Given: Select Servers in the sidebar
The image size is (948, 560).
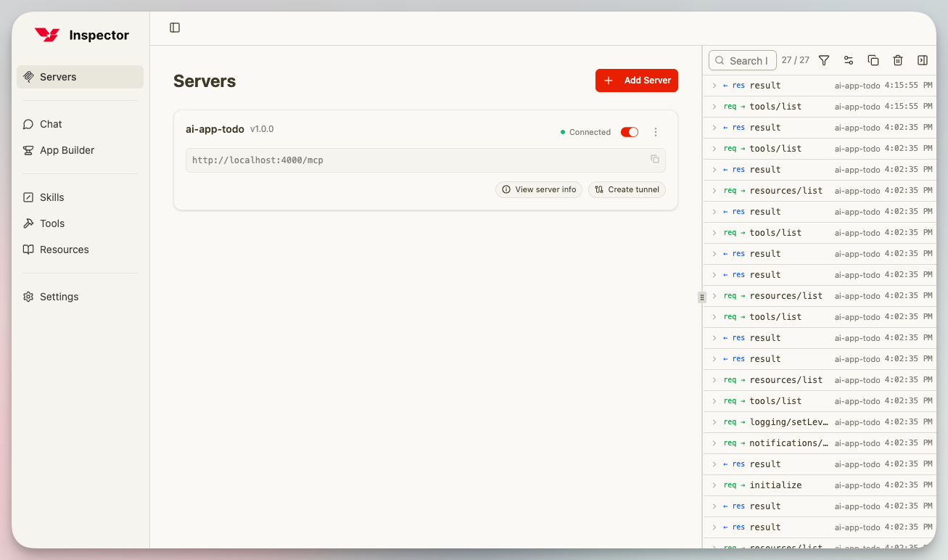Looking at the screenshot, I should (x=80, y=77).
